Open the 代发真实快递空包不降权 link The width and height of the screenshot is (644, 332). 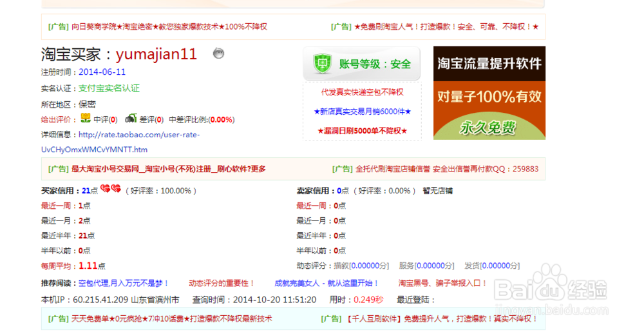click(362, 92)
